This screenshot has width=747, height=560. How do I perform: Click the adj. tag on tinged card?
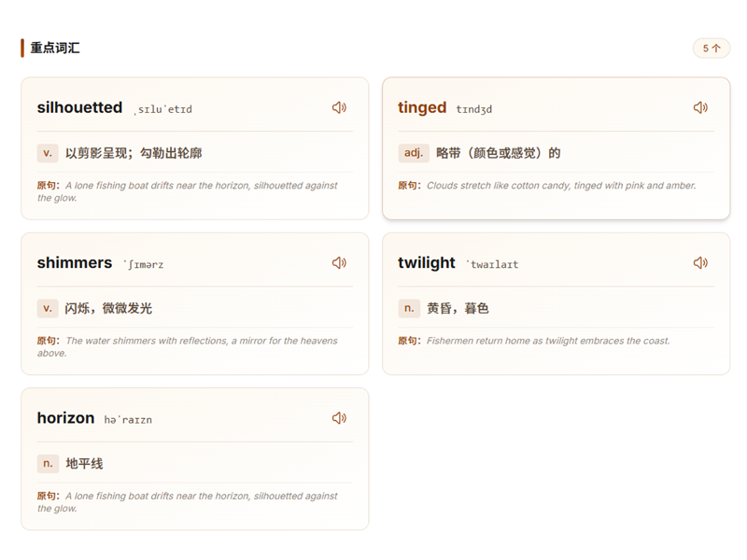tap(413, 152)
